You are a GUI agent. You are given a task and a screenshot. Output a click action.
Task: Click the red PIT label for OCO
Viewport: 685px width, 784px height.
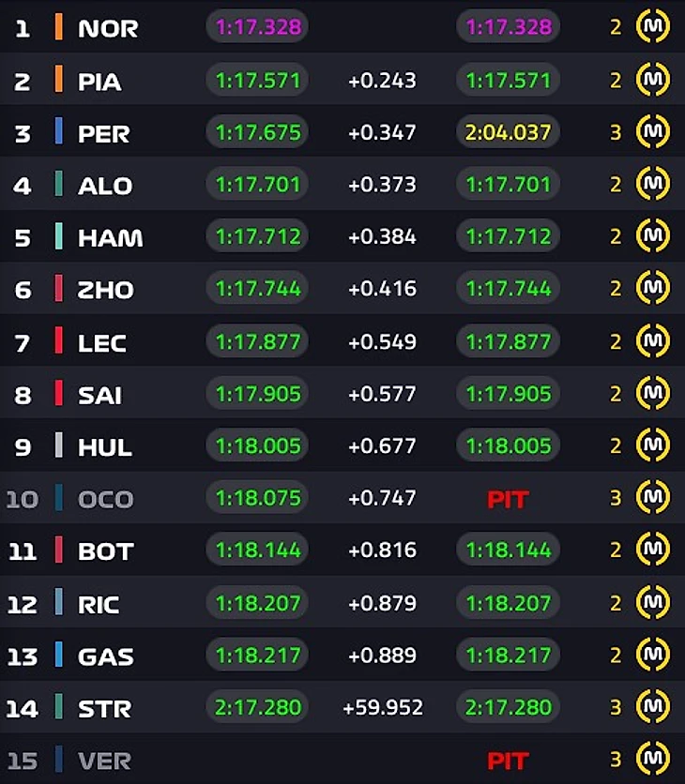tap(508, 500)
